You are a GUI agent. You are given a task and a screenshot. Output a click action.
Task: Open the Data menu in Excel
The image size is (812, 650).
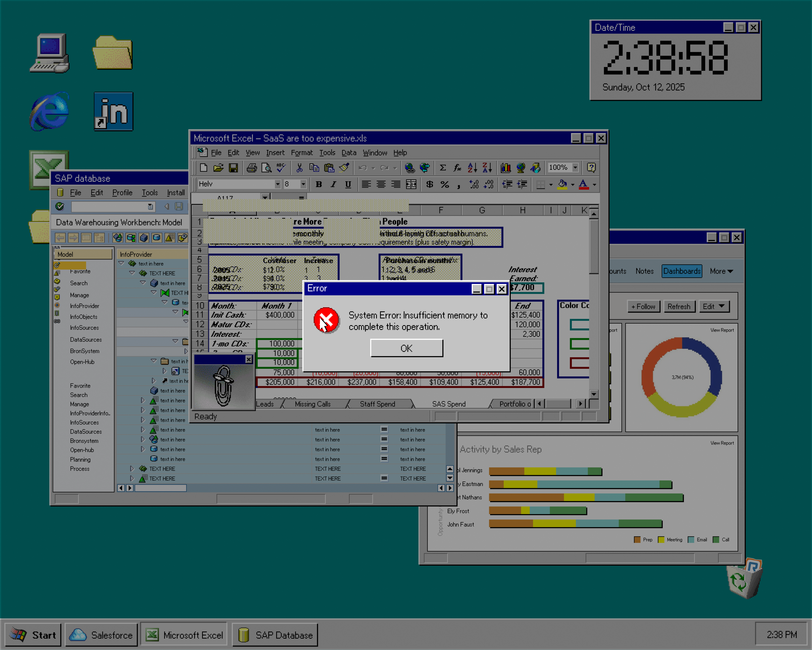tap(349, 153)
